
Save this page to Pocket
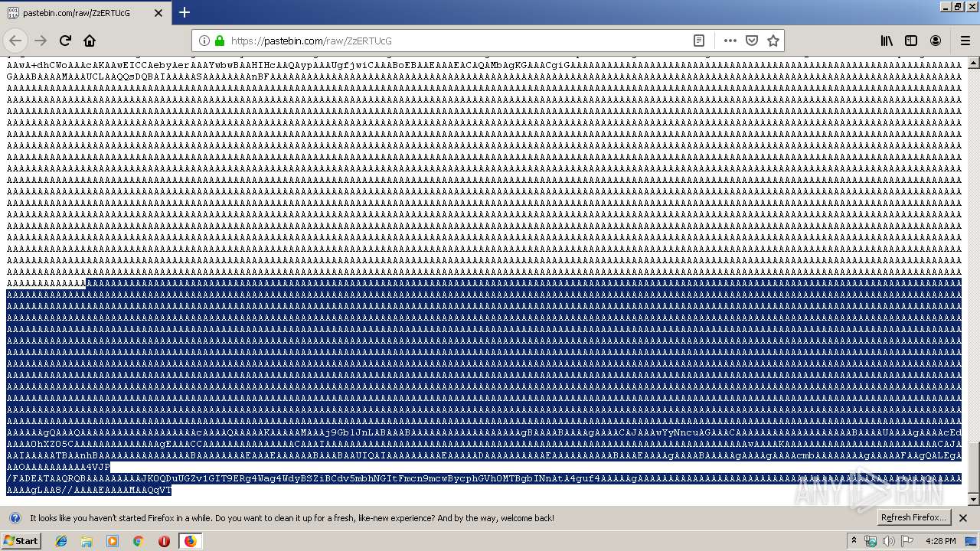click(752, 41)
